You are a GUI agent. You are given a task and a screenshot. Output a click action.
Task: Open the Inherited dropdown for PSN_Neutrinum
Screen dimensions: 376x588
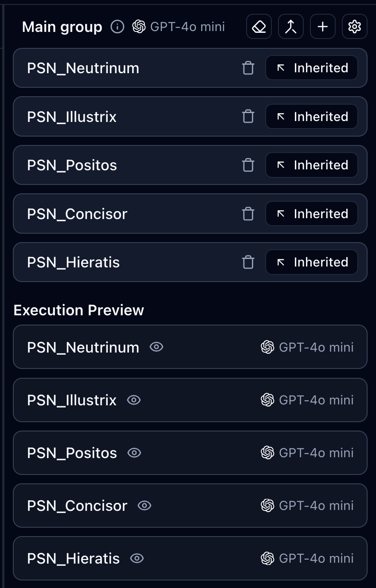click(312, 68)
